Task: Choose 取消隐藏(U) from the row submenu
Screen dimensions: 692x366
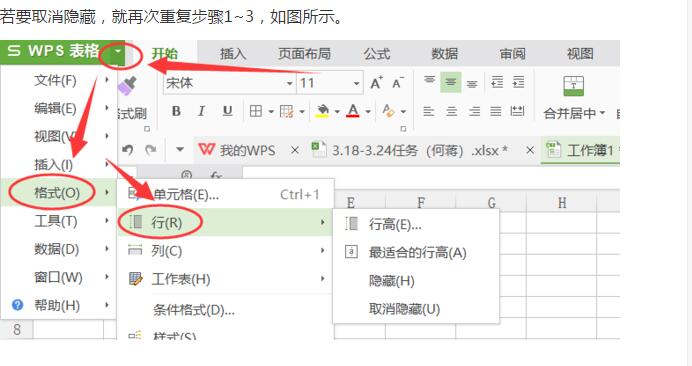Action: tap(404, 309)
